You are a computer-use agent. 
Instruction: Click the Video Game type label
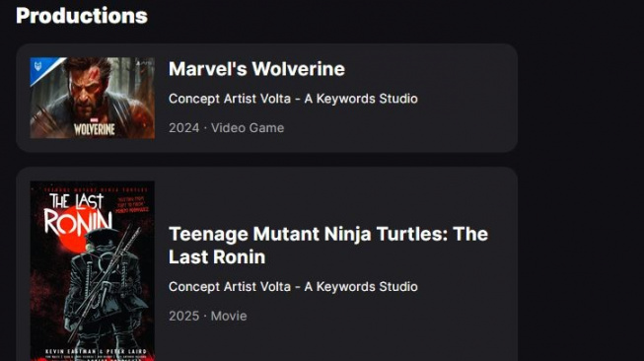click(x=248, y=127)
